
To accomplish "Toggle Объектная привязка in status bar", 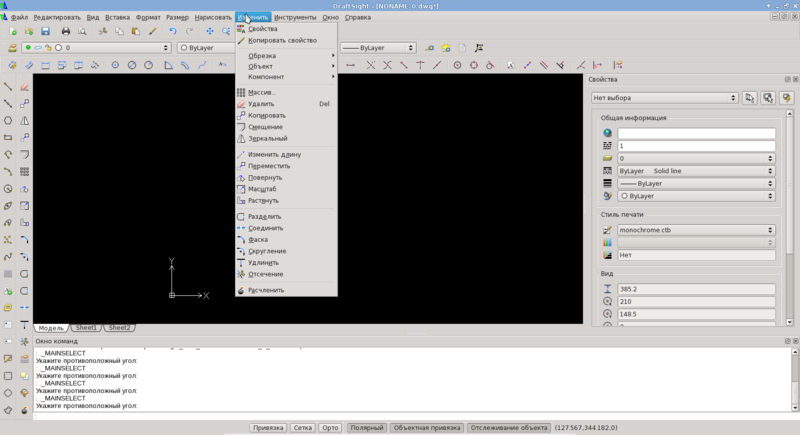I will [x=427, y=428].
